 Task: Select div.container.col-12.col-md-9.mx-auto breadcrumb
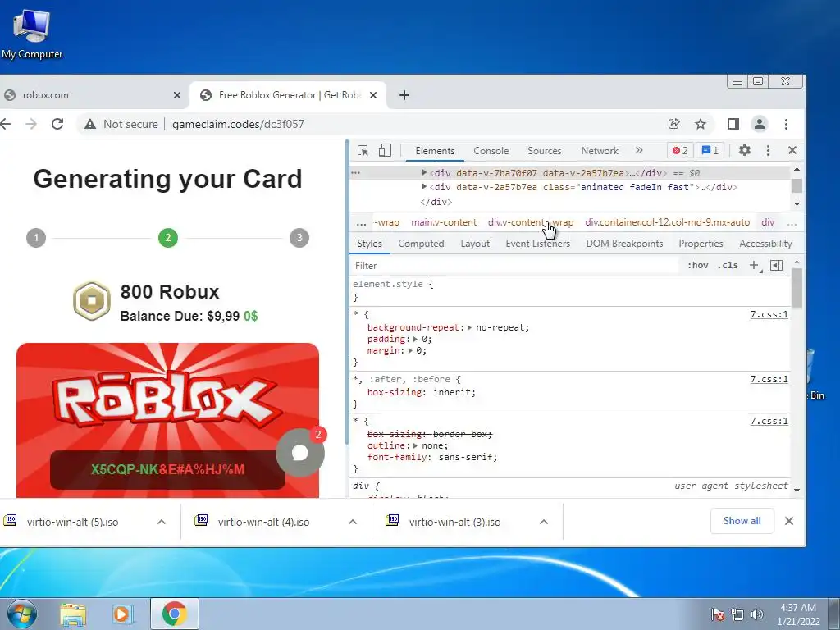(x=668, y=222)
